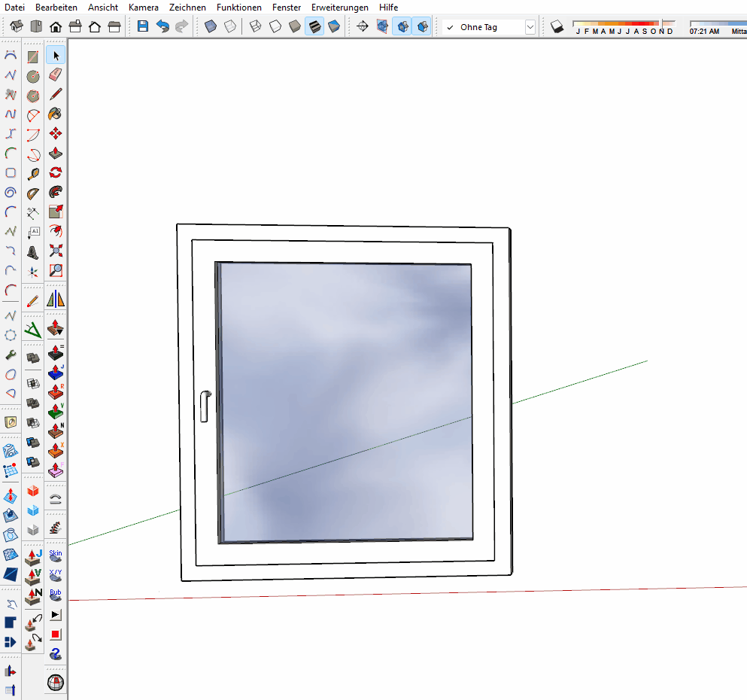Activate the Move tool
747x700 pixels.
(x=56, y=133)
